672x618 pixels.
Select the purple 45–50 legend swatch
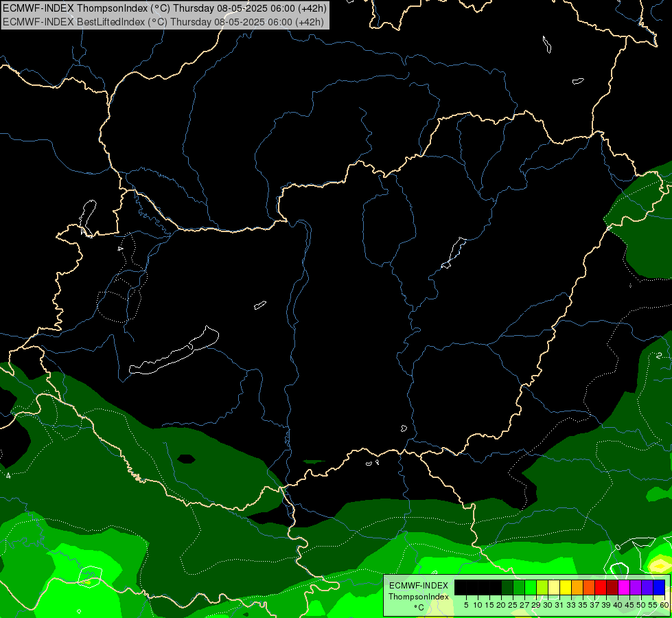(636, 587)
